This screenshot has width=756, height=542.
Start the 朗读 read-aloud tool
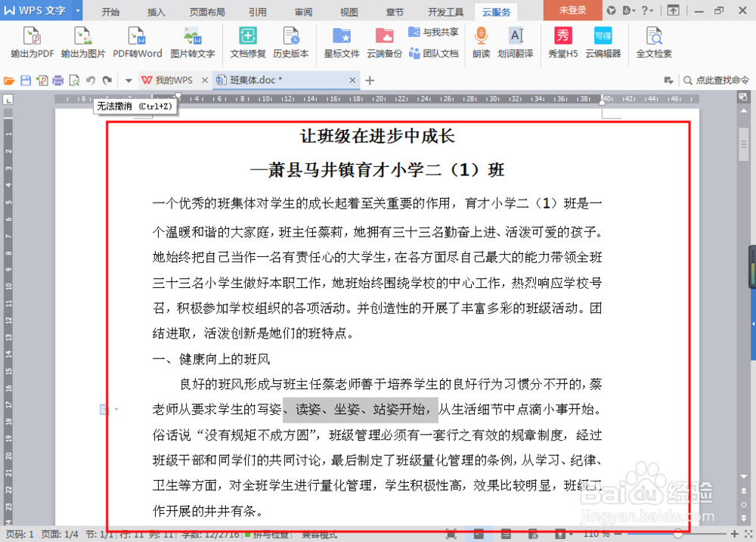pyautogui.click(x=481, y=42)
